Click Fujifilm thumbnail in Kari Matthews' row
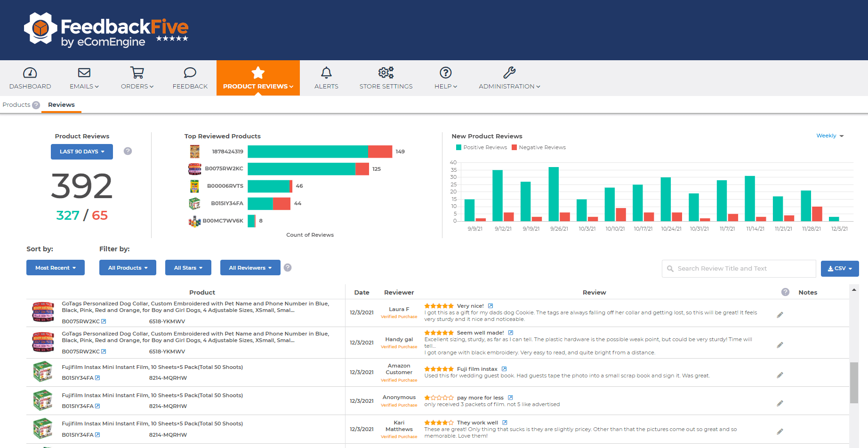The width and height of the screenshot is (868, 448). point(43,429)
